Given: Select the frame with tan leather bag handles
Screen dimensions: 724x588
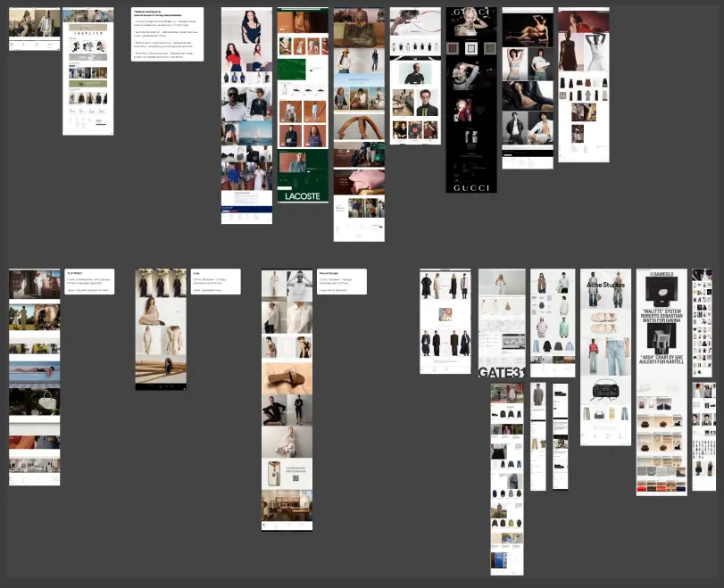Looking at the screenshot, I should click(x=359, y=125).
